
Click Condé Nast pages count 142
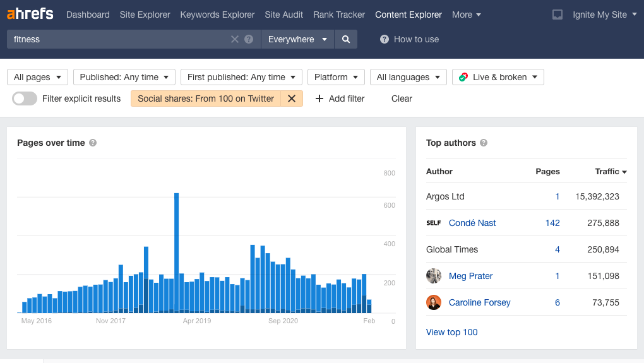552,223
